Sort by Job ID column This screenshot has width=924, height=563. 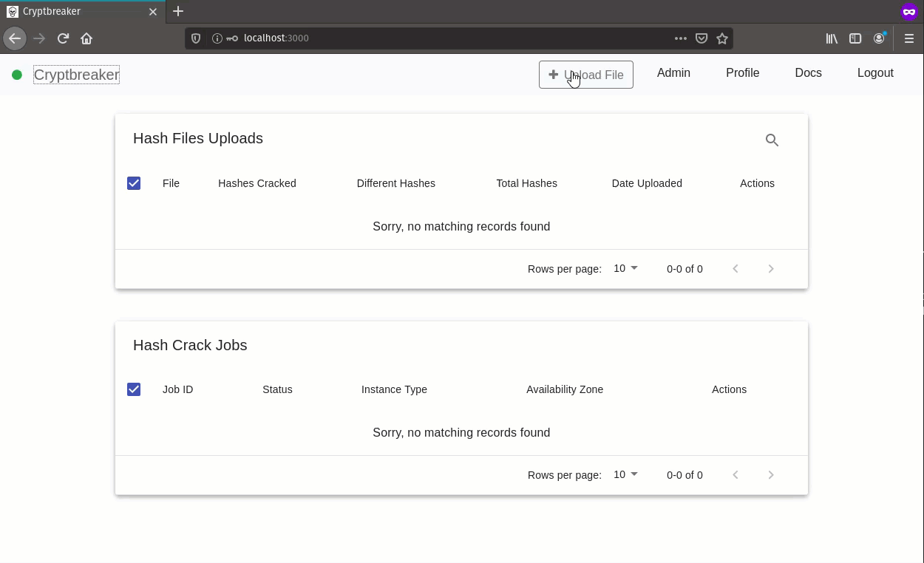coord(177,389)
